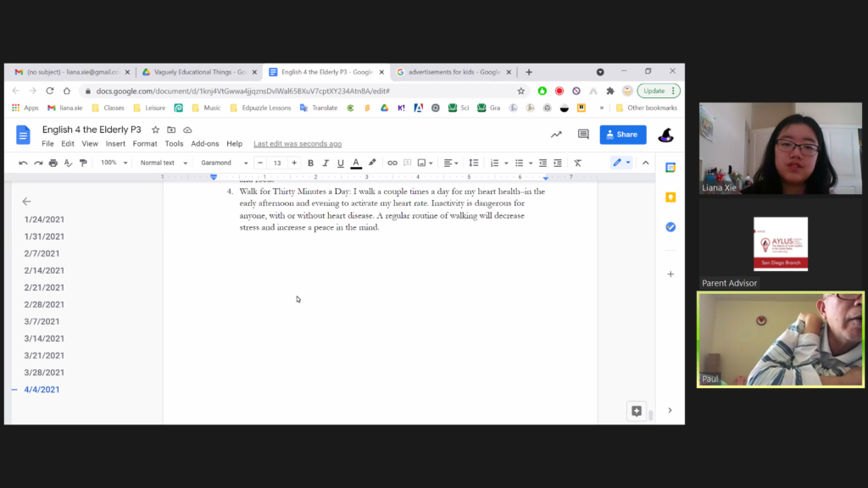Bookmark this page with the star icon
Screen dimensions: 868x488
pyautogui.click(x=521, y=91)
